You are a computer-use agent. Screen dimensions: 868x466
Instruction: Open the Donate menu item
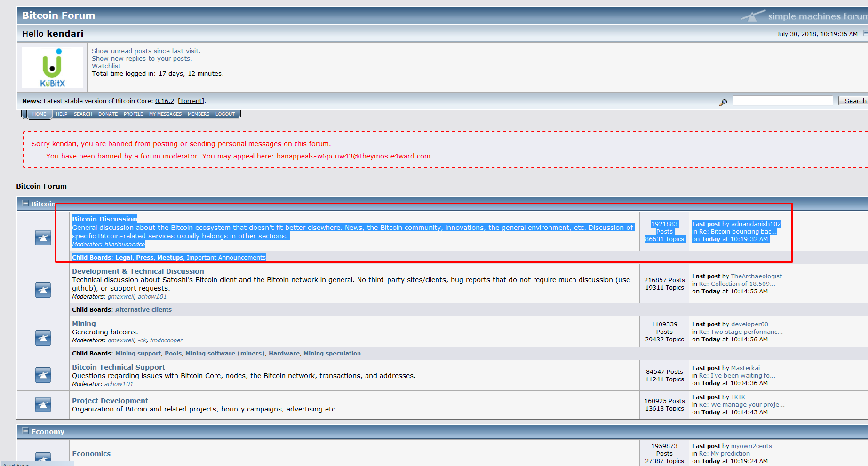[x=108, y=114]
